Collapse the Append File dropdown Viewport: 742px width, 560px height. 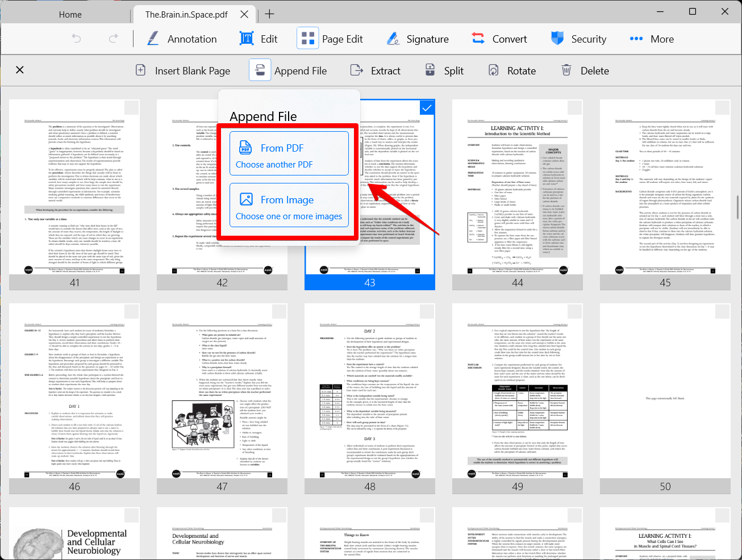[x=260, y=70]
